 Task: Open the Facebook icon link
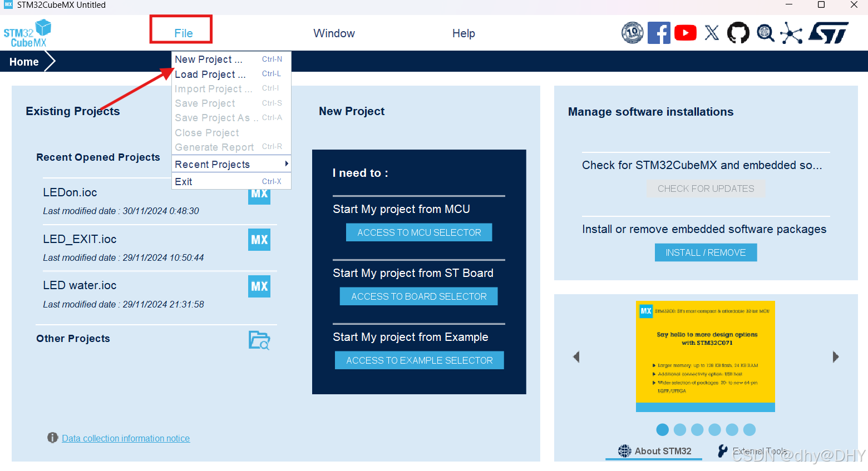(x=659, y=33)
